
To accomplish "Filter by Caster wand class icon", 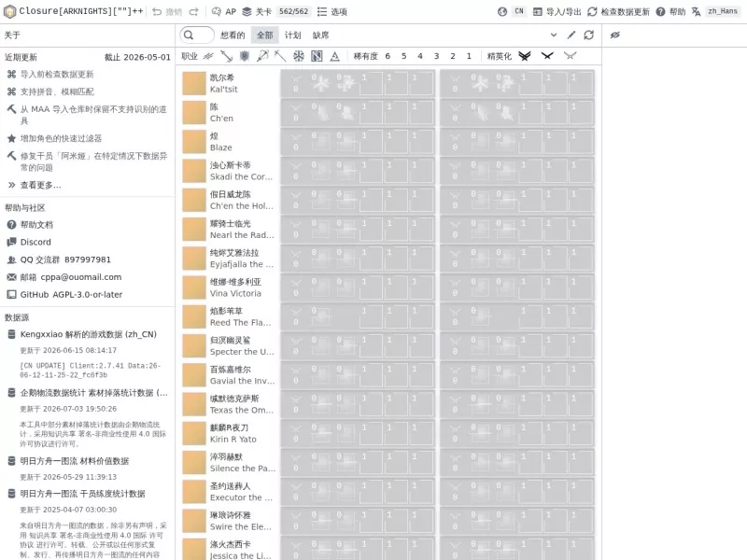I will 280,56.
